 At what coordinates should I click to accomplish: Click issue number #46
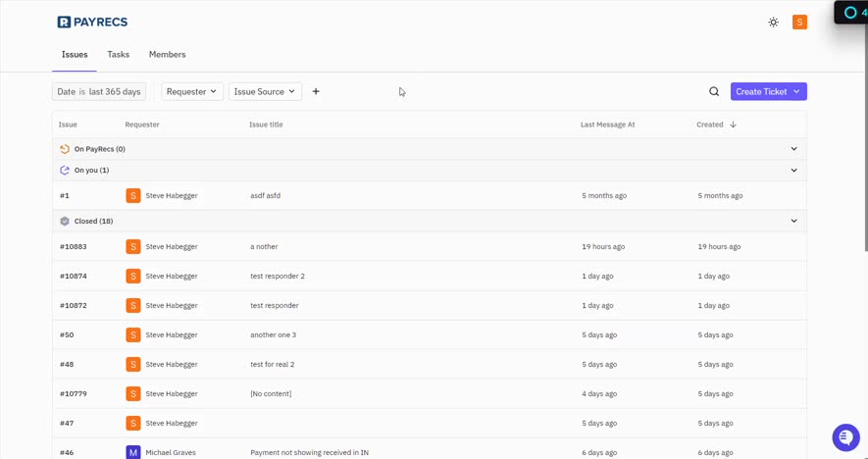(67, 452)
